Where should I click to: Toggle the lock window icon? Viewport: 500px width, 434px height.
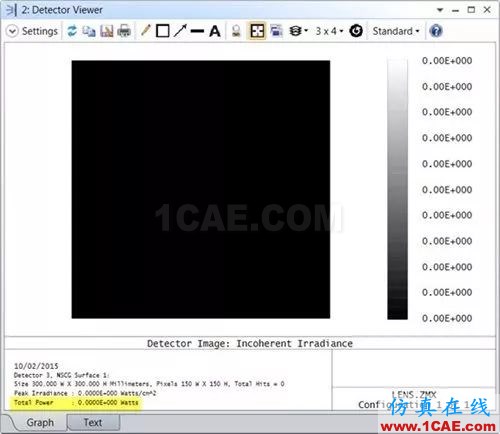click(236, 31)
